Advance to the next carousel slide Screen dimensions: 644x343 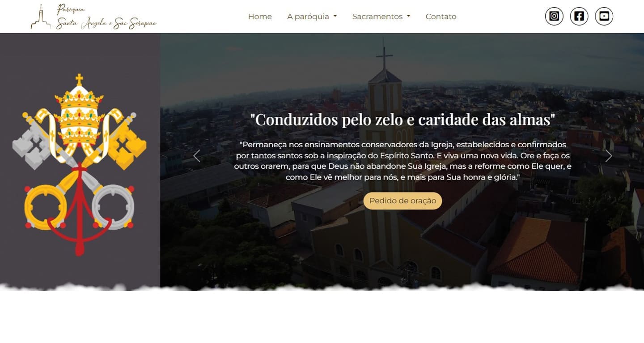click(608, 156)
